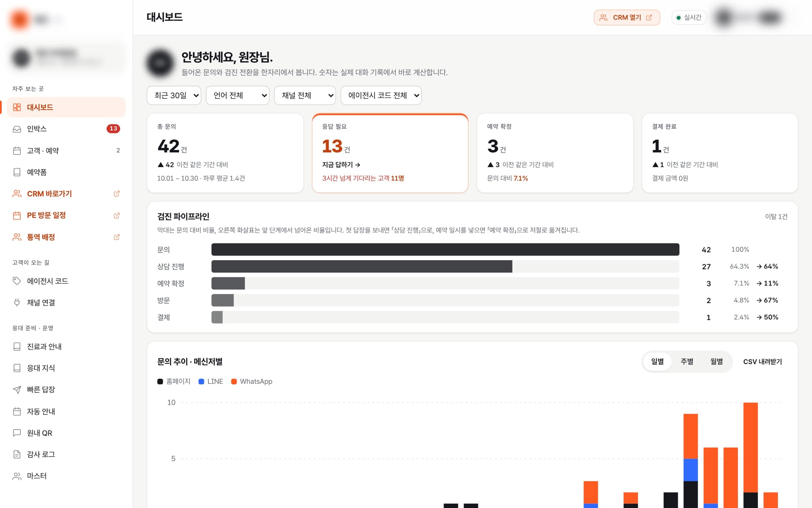Toggle the 실시간 live status pill
The image size is (812, 508).
coord(689,18)
